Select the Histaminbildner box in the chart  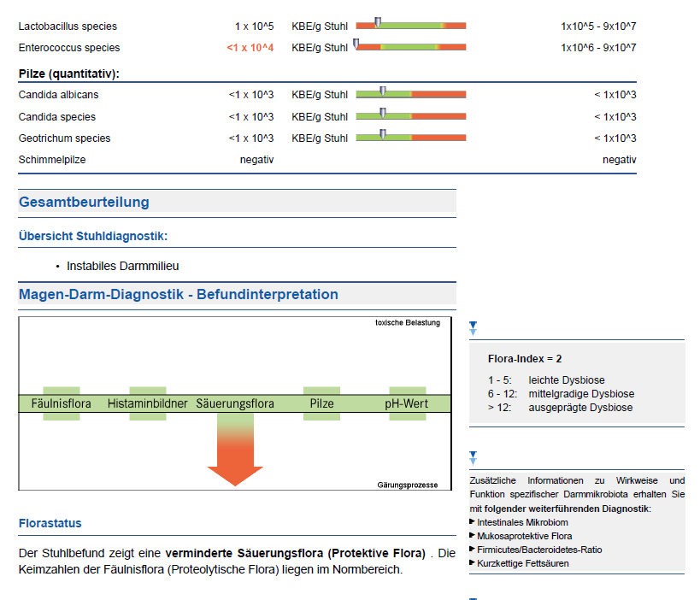[x=147, y=403]
